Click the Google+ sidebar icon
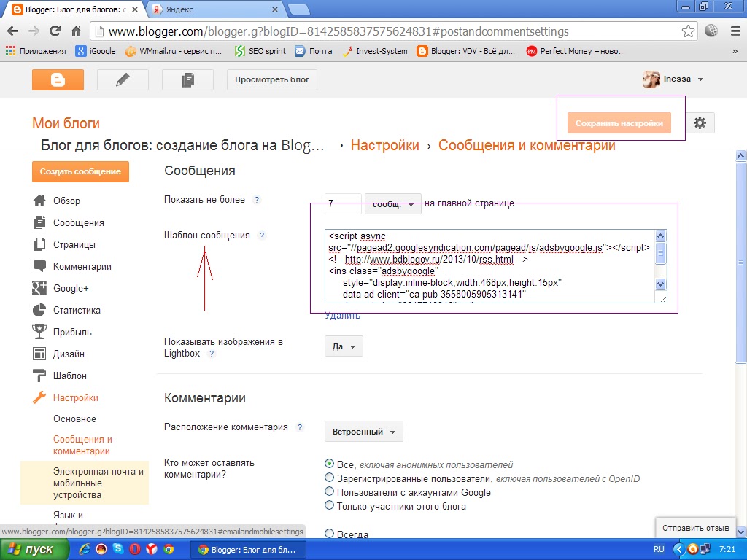Viewport: 747px width, 560px height. point(39,288)
